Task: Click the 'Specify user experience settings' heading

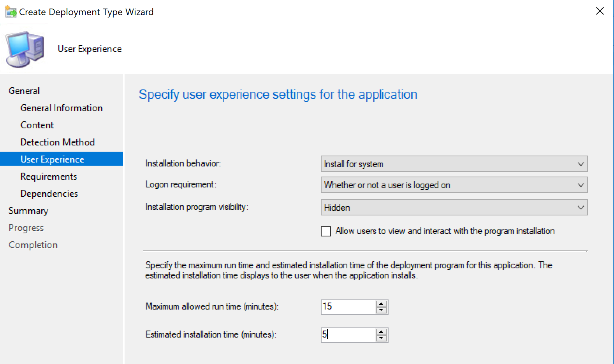Action: pyautogui.click(x=278, y=95)
